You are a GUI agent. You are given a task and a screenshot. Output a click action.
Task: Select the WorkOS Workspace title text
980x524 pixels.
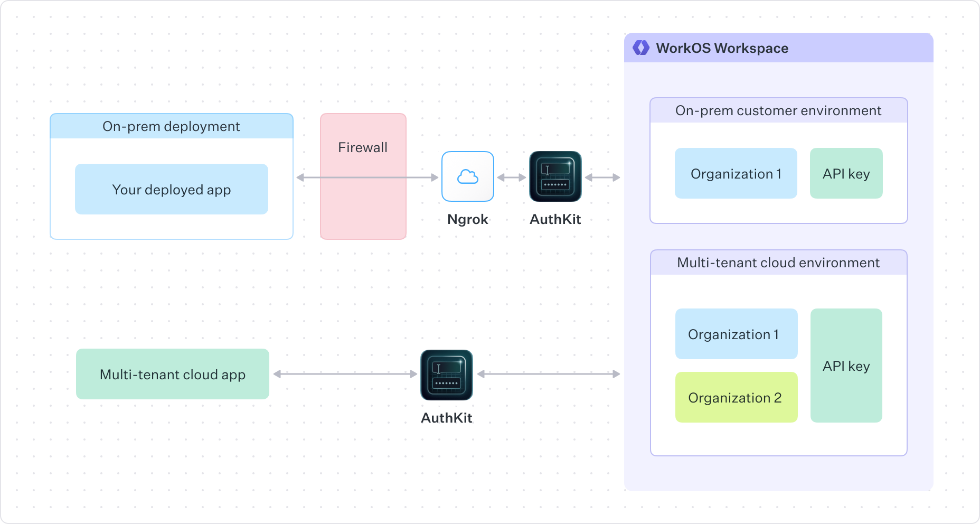pyautogui.click(x=722, y=48)
